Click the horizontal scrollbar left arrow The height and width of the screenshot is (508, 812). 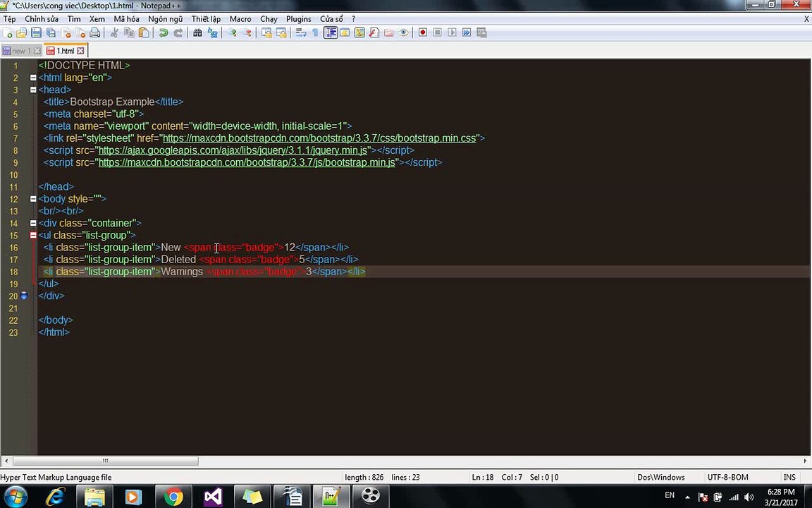[x=6, y=461]
